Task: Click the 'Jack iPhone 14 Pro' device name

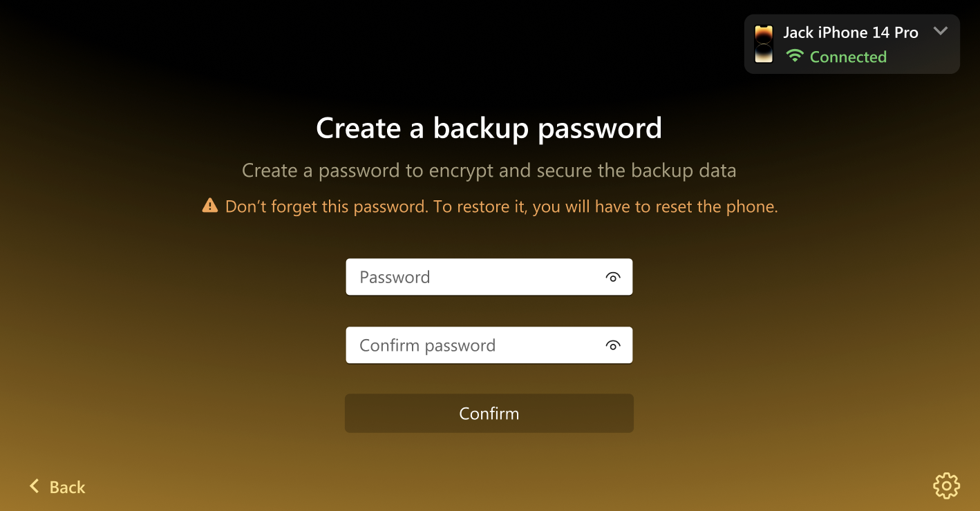Action: [851, 32]
